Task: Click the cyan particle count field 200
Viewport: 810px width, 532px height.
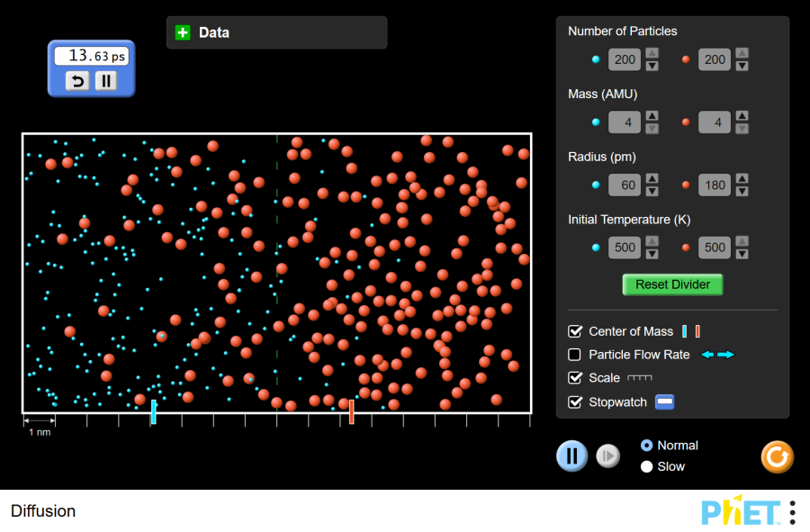Action: tap(625, 59)
